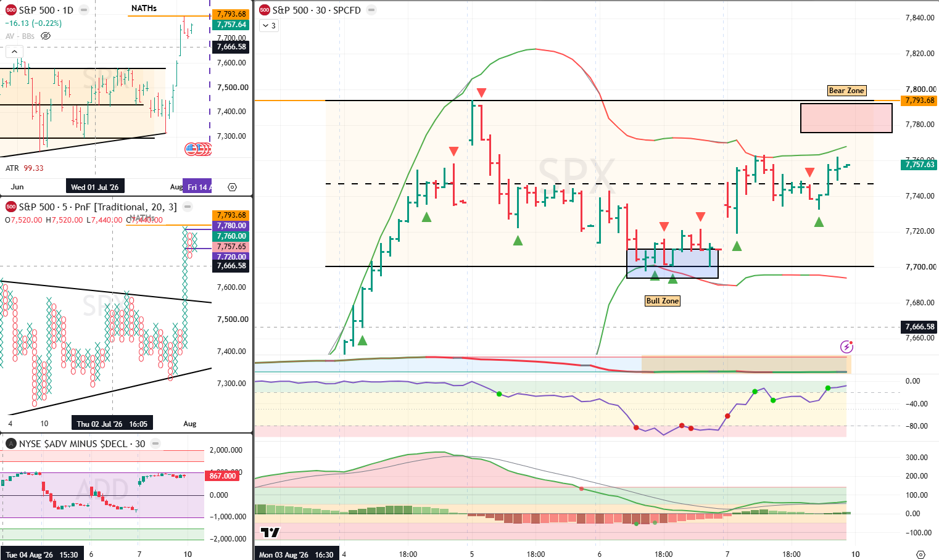Open the S&P 500 · 5 · PnF chart title
The image size is (939, 560).
97,207
